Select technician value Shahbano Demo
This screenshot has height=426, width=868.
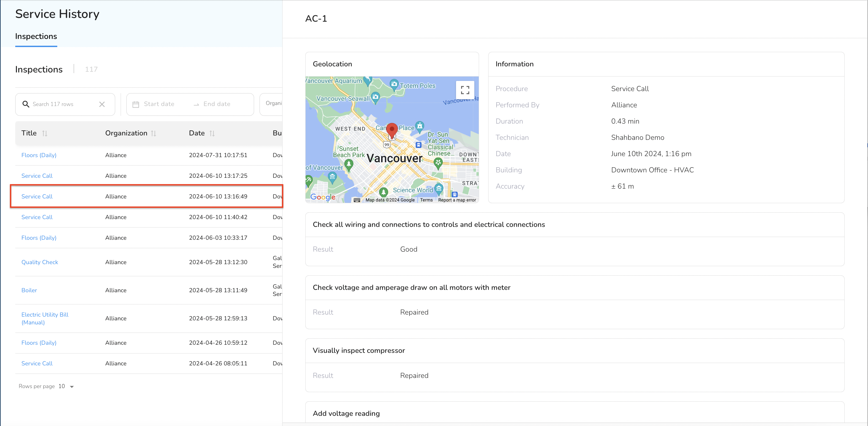click(638, 137)
